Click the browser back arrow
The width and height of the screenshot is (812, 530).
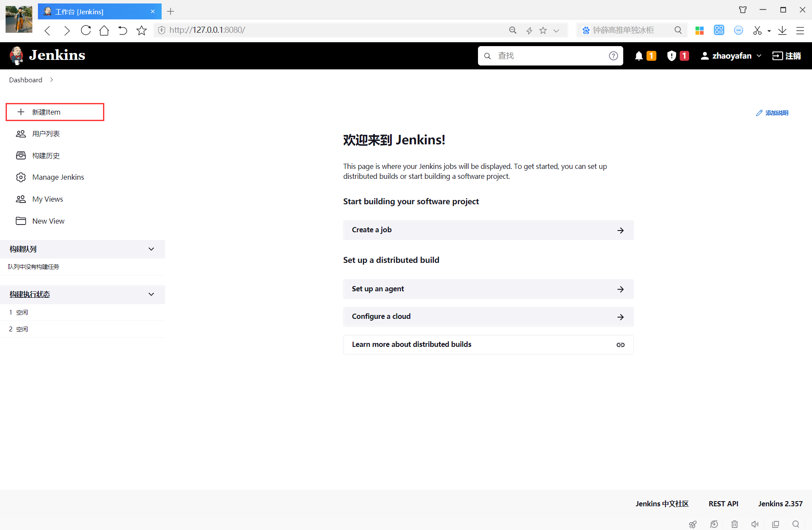[x=48, y=30]
